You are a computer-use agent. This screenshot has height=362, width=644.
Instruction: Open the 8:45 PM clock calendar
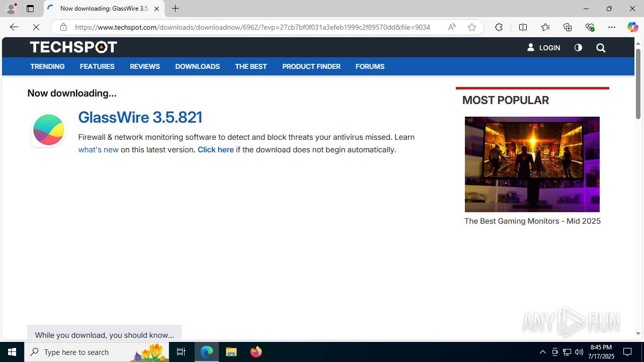(602, 352)
